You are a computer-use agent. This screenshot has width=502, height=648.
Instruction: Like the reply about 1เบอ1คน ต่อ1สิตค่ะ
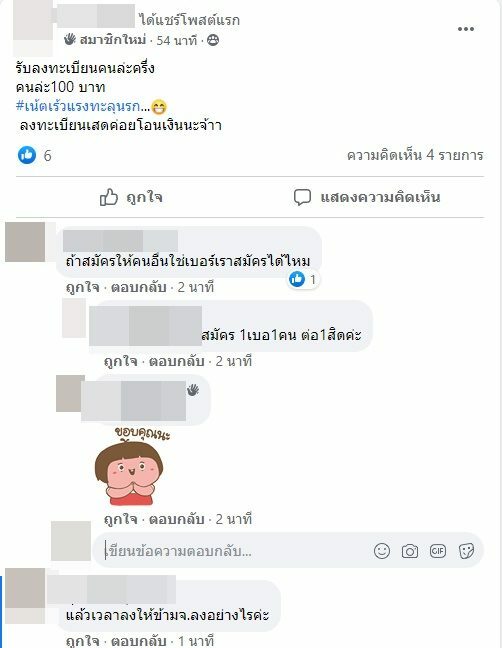120,361
